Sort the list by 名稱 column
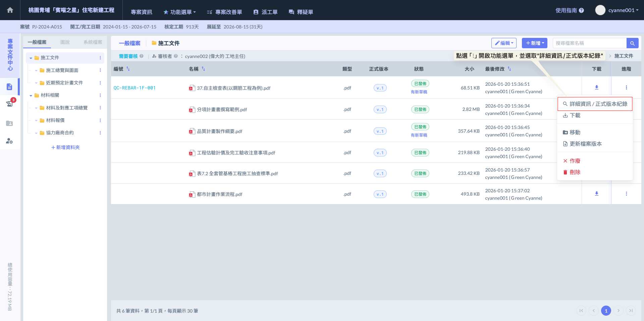This screenshot has height=321, width=644. [x=203, y=69]
